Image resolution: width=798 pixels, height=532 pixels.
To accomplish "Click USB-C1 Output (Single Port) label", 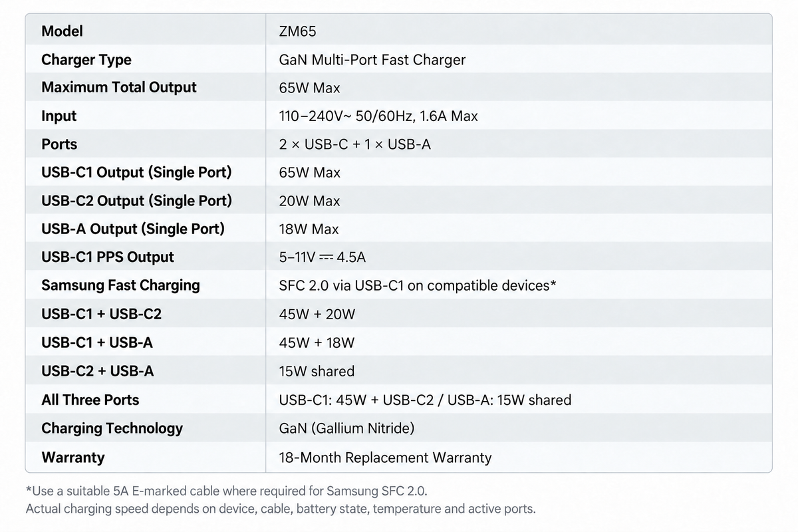I will [x=136, y=173].
